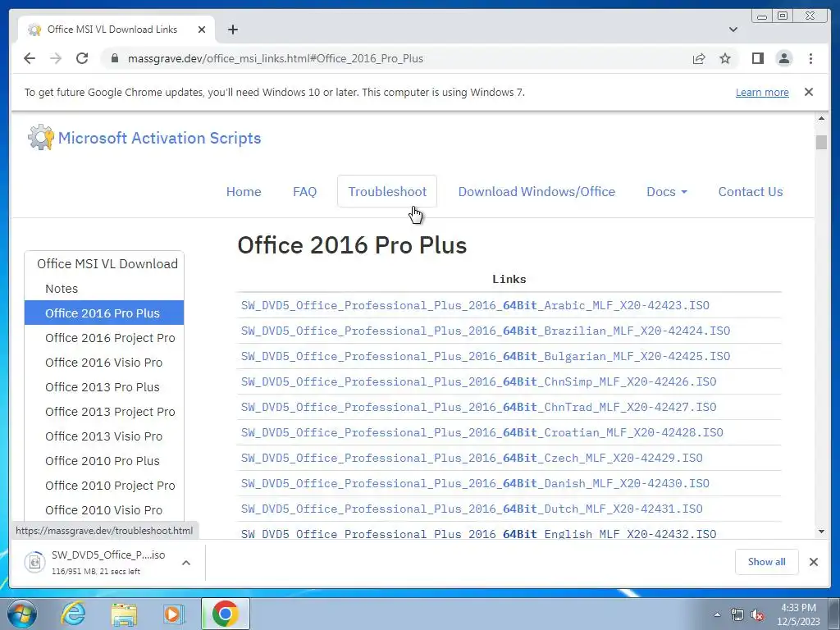This screenshot has width=840, height=630.
Task: Select Office 2016 Project Pro in sidebar
Action: point(104,337)
